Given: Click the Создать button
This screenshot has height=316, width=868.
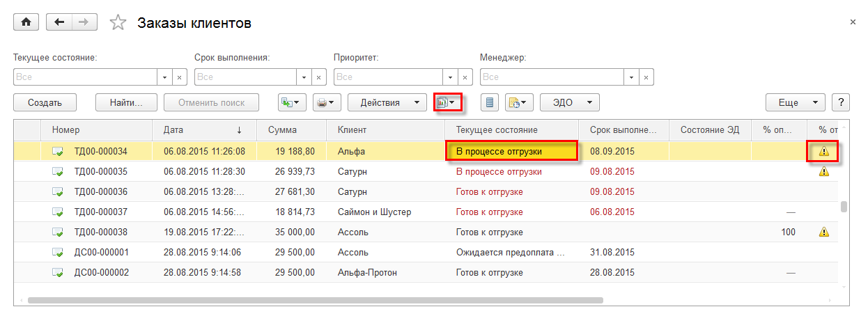Looking at the screenshot, I should point(45,102).
